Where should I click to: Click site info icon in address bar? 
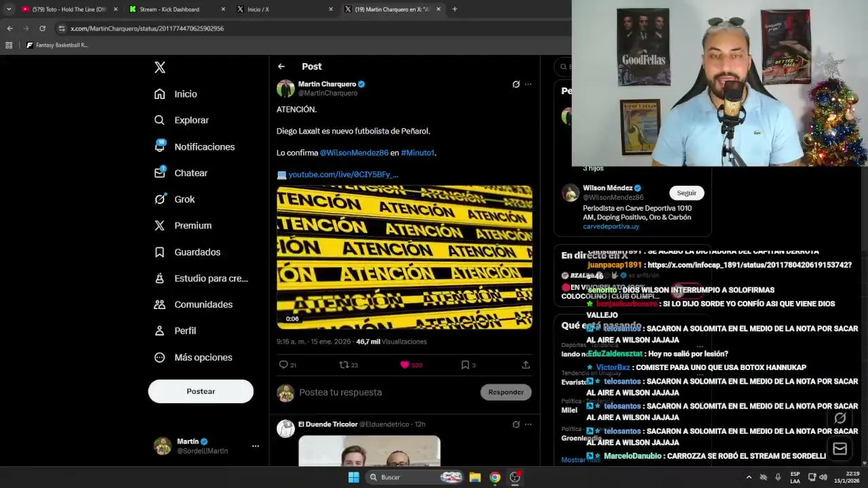click(x=62, y=28)
